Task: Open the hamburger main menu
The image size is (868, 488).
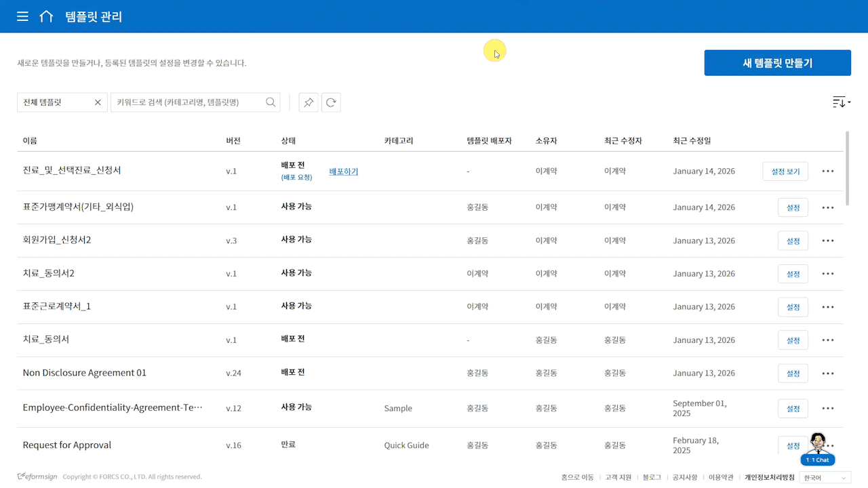Action: point(22,16)
